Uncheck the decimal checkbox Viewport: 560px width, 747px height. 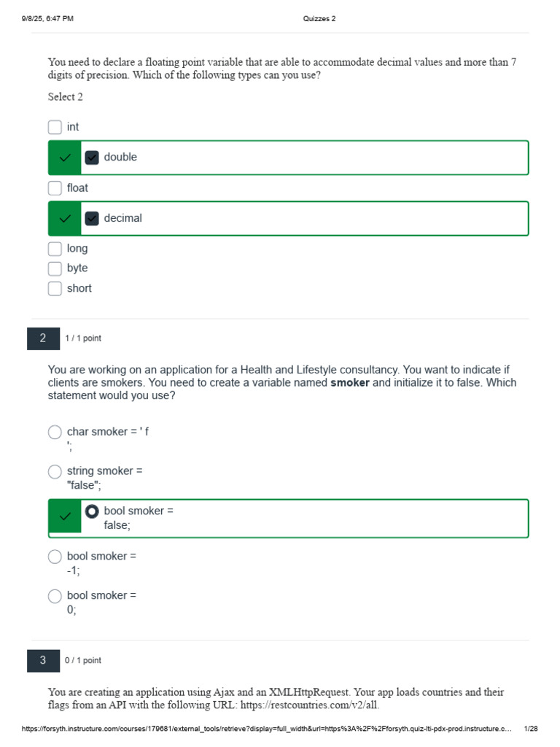(x=92, y=219)
